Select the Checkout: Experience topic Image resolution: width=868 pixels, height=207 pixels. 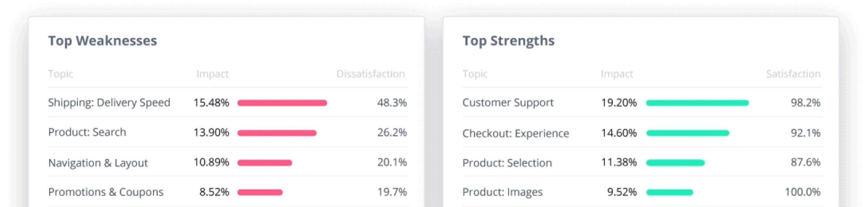(515, 133)
